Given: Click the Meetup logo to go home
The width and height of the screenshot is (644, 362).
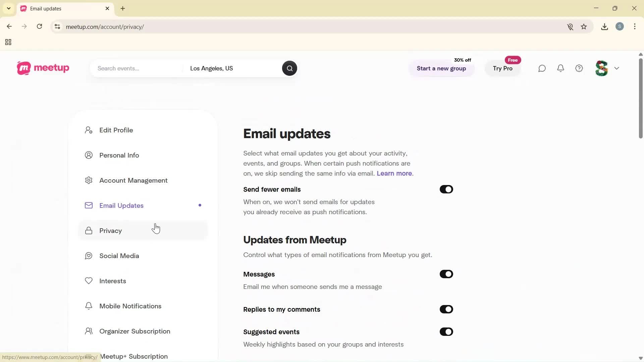Looking at the screenshot, I should pos(43,68).
